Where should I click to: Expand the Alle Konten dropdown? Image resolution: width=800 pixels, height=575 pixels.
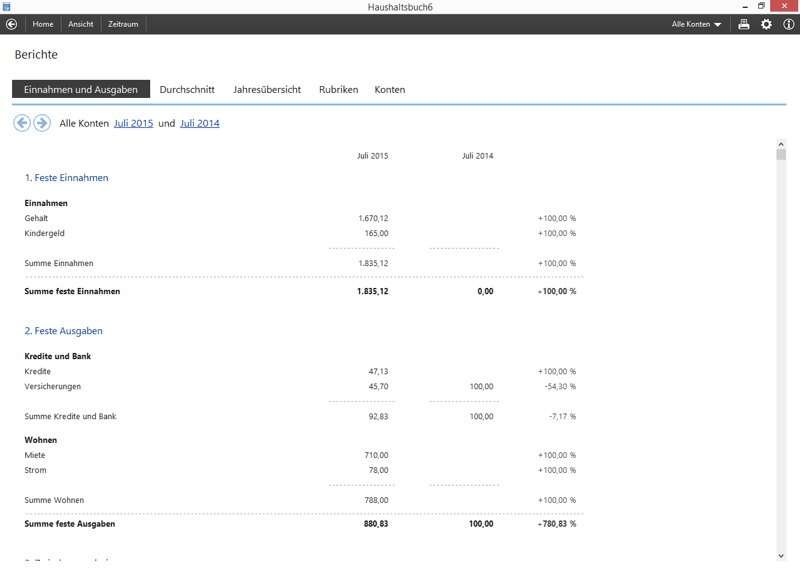[696, 24]
